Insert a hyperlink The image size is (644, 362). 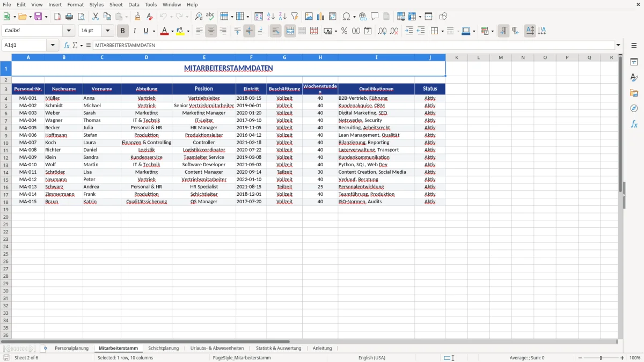pyautogui.click(x=363, y=16)
